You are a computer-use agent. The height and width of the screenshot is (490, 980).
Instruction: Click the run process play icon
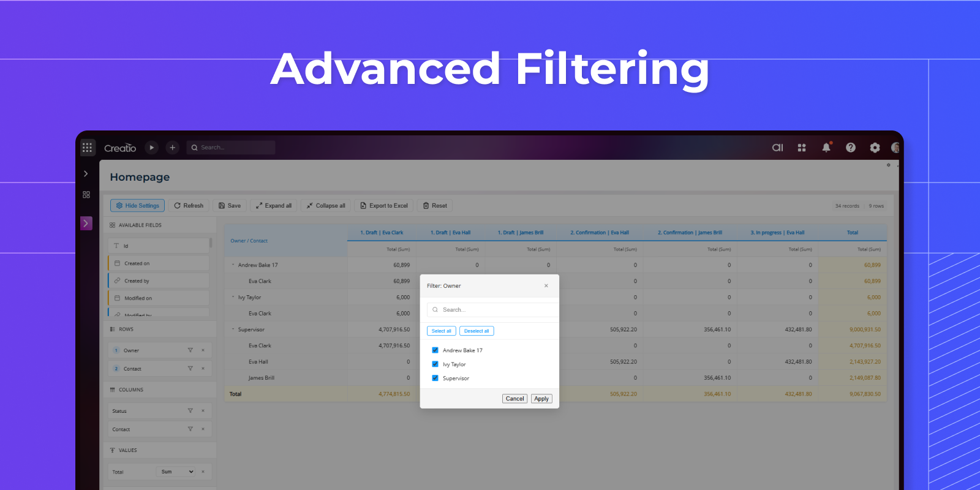tap(152, 148)
